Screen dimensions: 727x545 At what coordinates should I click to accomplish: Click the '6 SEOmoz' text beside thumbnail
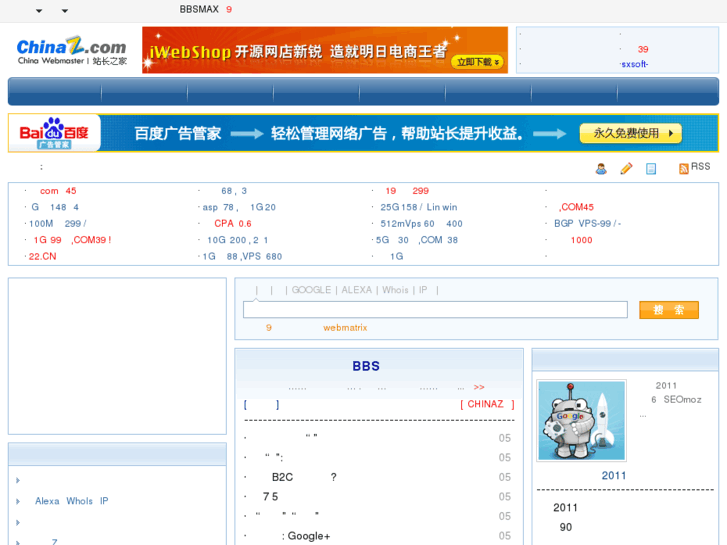[x=676, y=399]
